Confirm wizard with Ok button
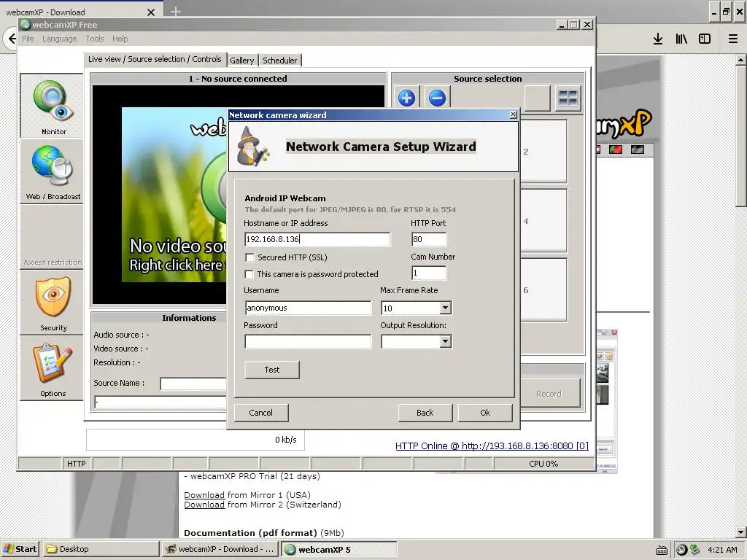This screenshot has width=747, height=560. [x=485, y=413]
